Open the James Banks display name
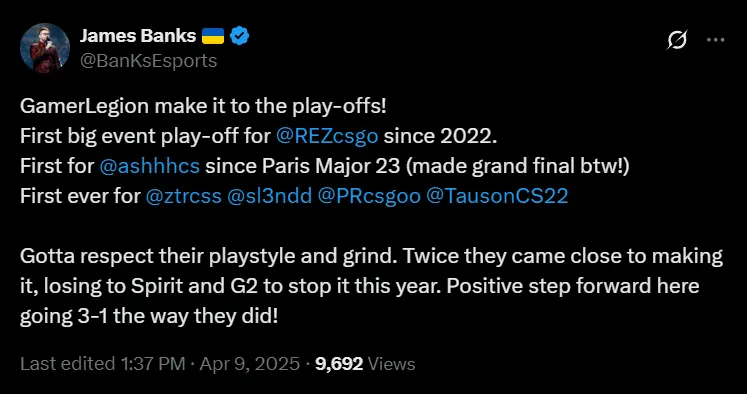Screen dimensions: 747x394 (x=138, y=36)
